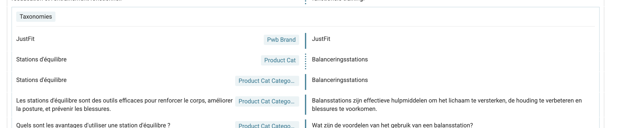Screen dimensions: 644x128
Task: Toggle status bar beside Wat zijn de voordelen
Action: pos(306,124)
